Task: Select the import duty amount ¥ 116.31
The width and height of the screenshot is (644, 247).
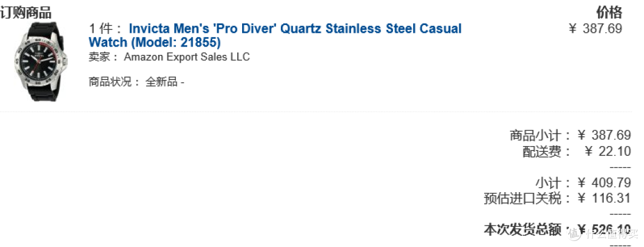Action: (604, 199)
